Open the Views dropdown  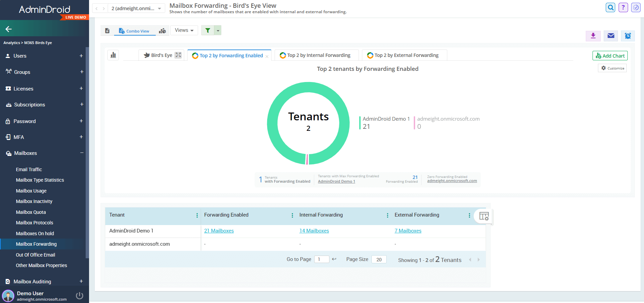pyautogui.click(x=184, y=30)
